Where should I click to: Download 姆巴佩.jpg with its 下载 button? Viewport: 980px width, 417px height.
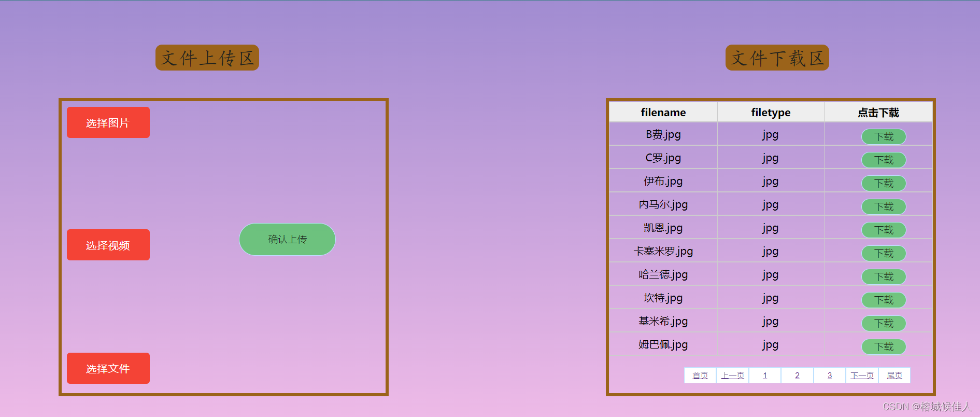click(884, 346)
